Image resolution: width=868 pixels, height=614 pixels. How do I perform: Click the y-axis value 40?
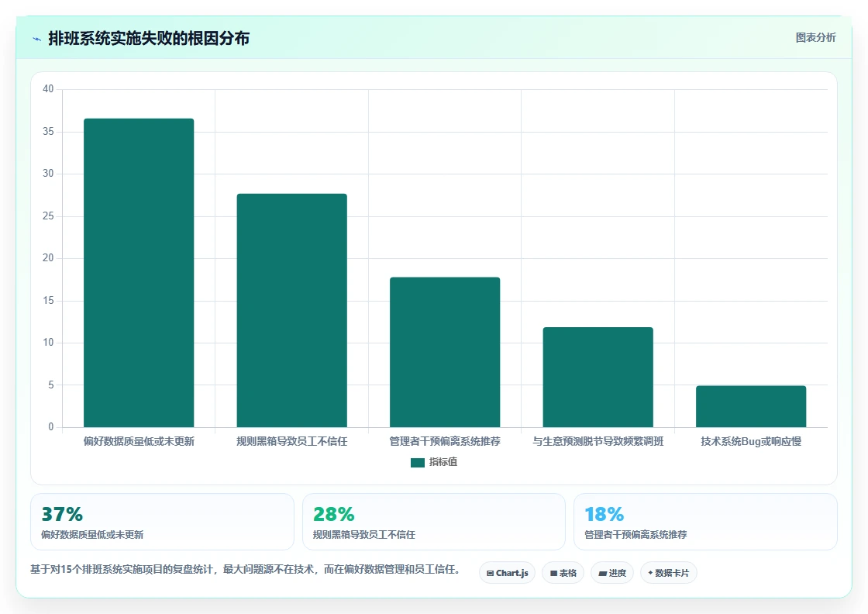point(48,89)
